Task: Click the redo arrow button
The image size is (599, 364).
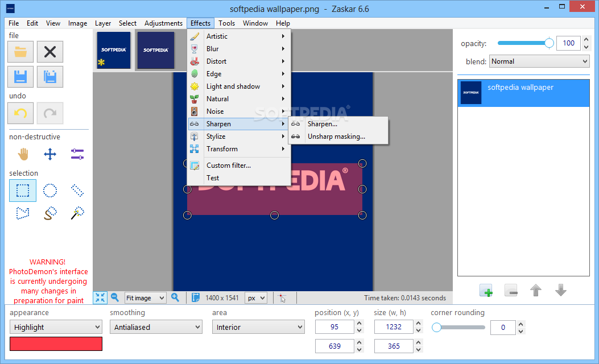Action: pyautogui.click(x=50, y=113)
